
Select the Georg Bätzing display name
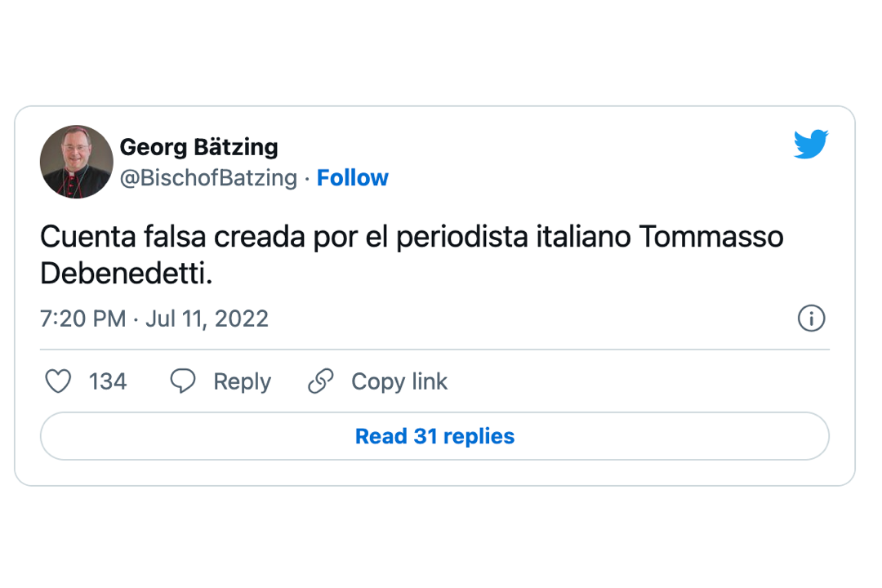199,147
